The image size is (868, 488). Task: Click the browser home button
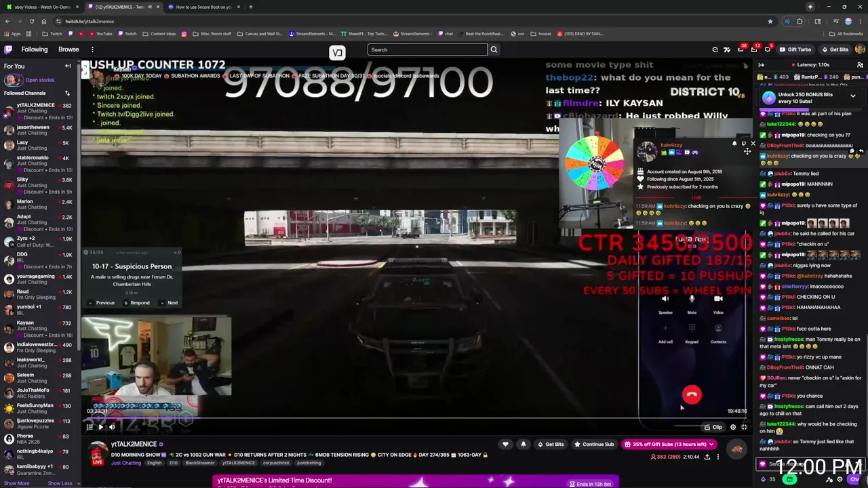(44, 21)
